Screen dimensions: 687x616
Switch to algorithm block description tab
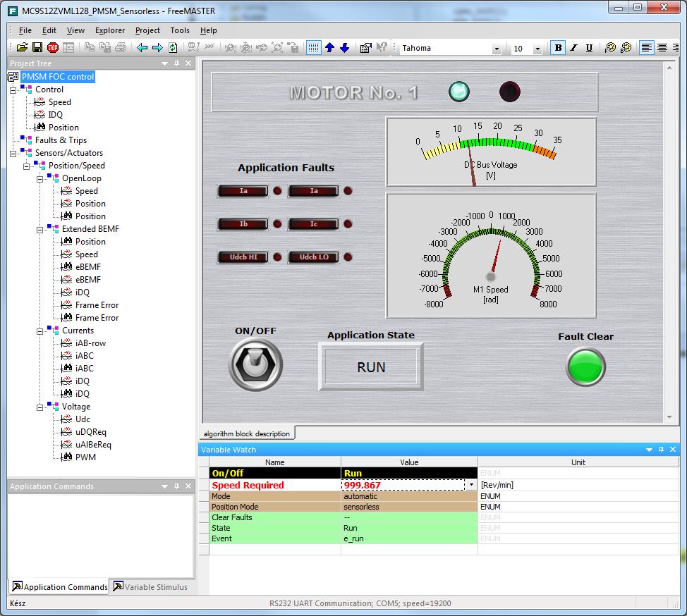coord(247,433)
